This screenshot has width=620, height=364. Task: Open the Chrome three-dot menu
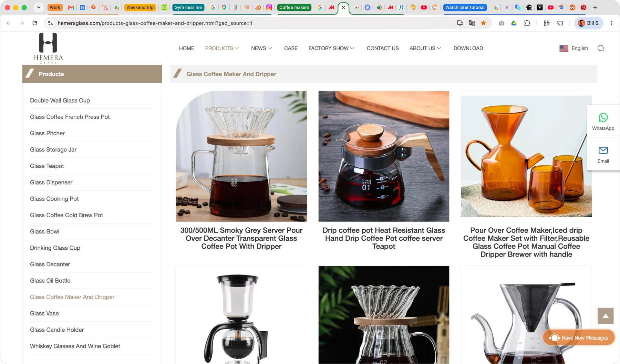pos(611,23)
